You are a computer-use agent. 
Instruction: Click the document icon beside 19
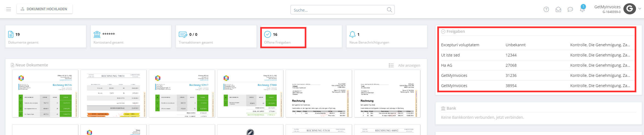pyautogui.click(x=11, y=34)
